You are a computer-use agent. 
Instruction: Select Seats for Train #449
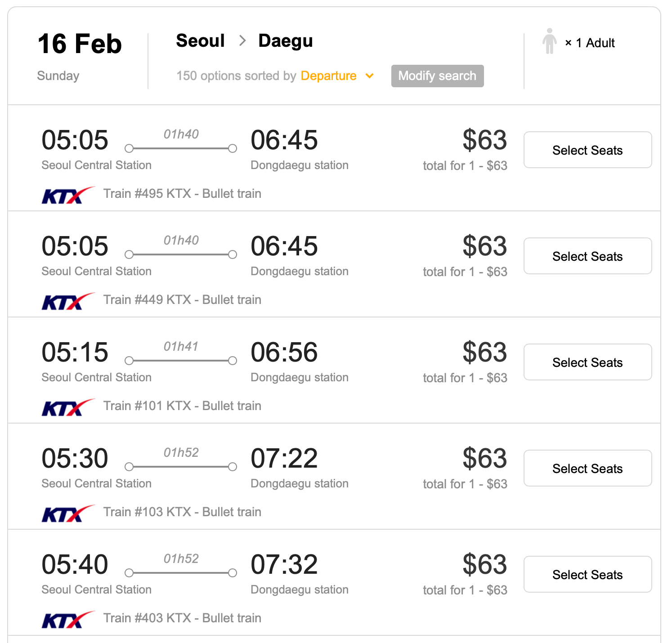(587, 256)
